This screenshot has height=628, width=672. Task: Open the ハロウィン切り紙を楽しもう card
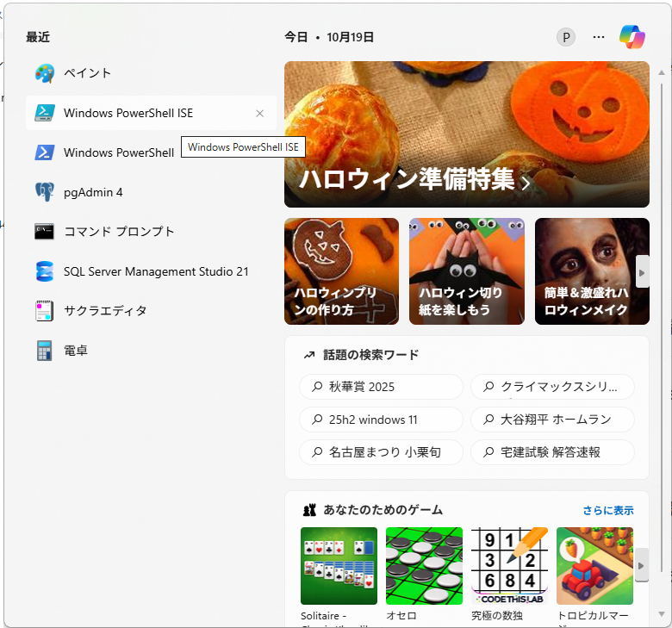coord(467,271)
